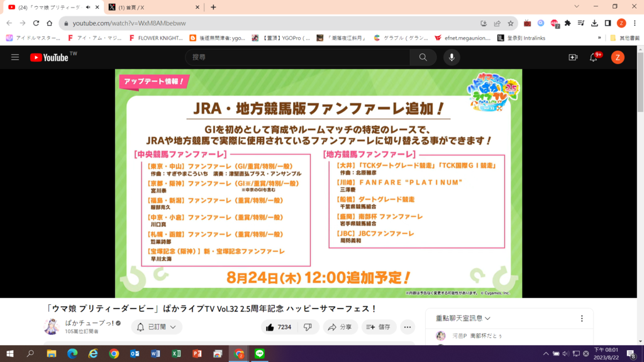Dislike the video with thumbs down
The height and width of the screenshot is (362, 644).
[x=308, y=327]
